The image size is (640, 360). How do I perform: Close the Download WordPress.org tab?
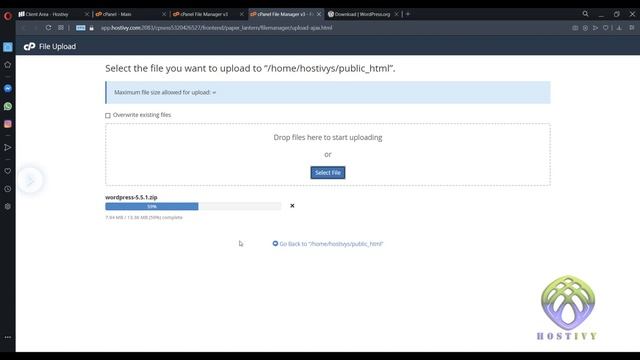397,14
